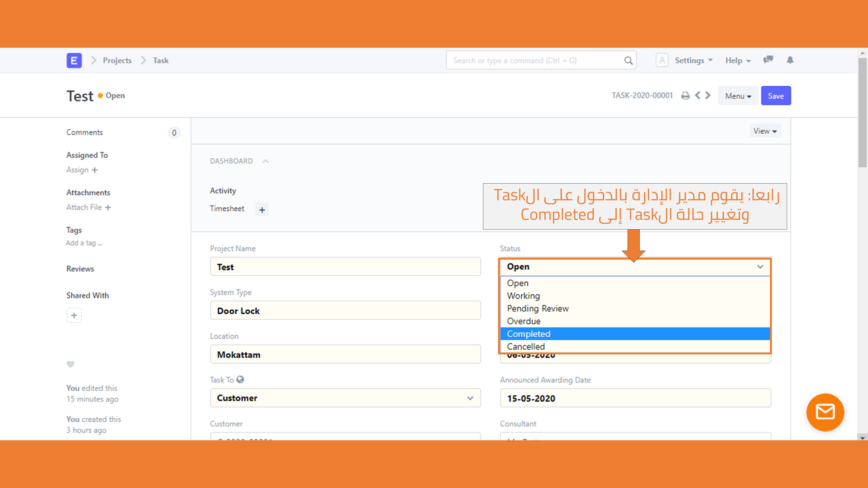The width and height of the screenshot is (868, 488).
Task: Open the Settings dropdown
Action: click(694, 60)
